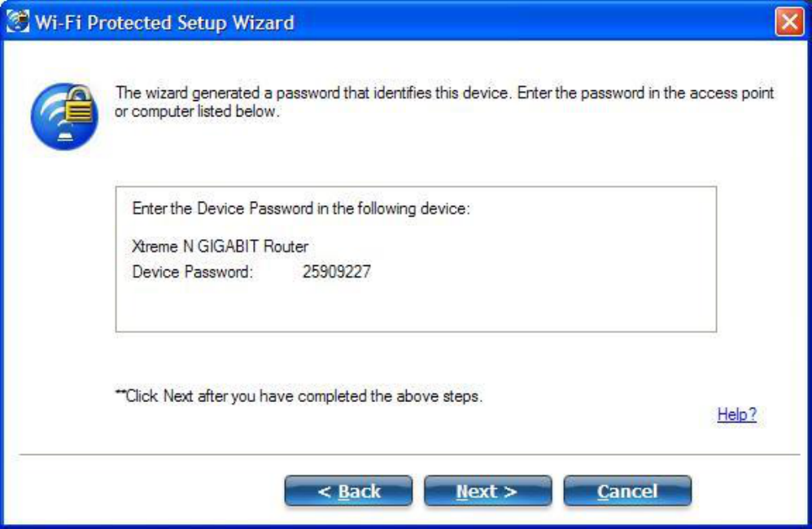Go back using the Back button

point(348,490)
